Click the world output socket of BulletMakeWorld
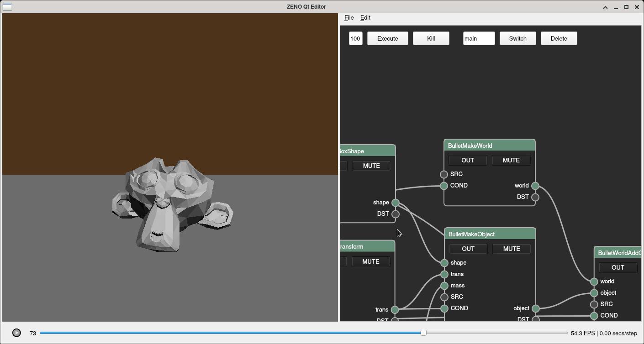This screenshot has width=644, height=344. click(x=535, y=186)
